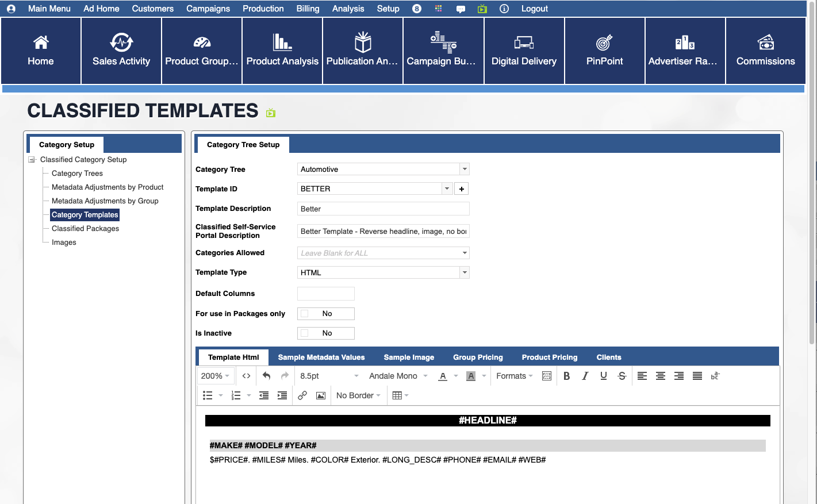Collapse the Classified Category Setup tree node
Screen dimensions: 817x504
(32, 160)
